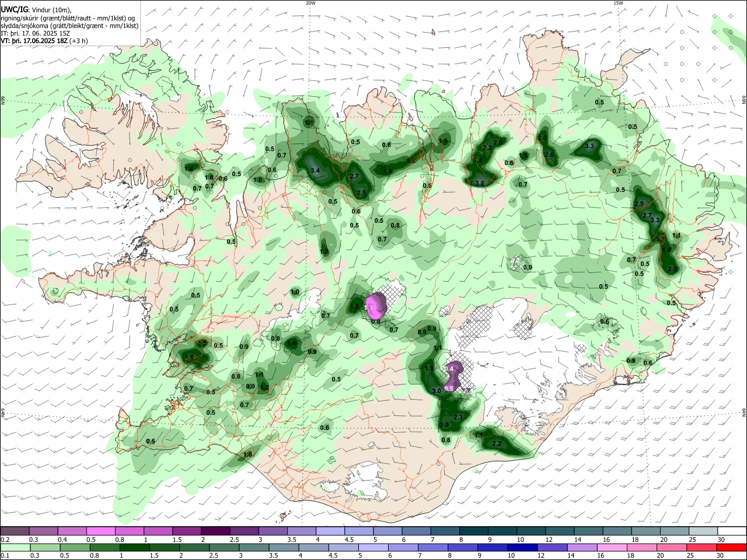Viewport: 747px width, 560px height.
Task: Click the navy blue 10 rain-scale swatch
Action: pyautogui.click(x=521, y=547)
